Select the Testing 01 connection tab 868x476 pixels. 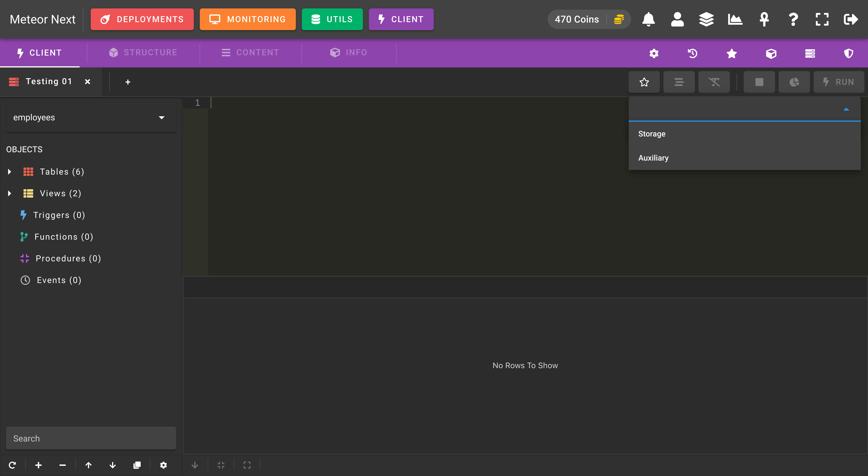(x=49, y=81)
